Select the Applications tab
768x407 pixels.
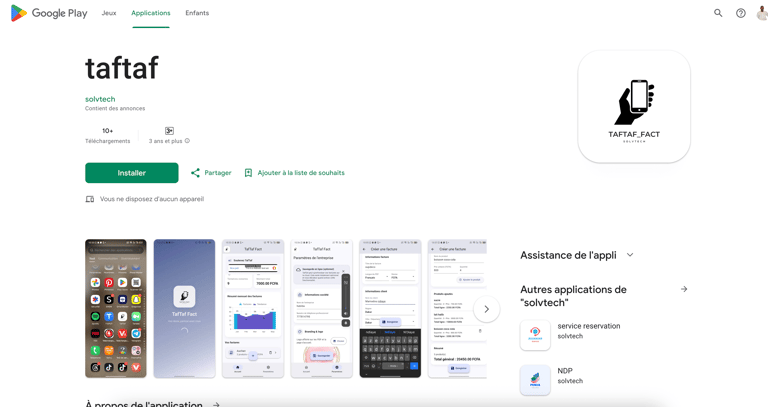click(x=151, y=13)
